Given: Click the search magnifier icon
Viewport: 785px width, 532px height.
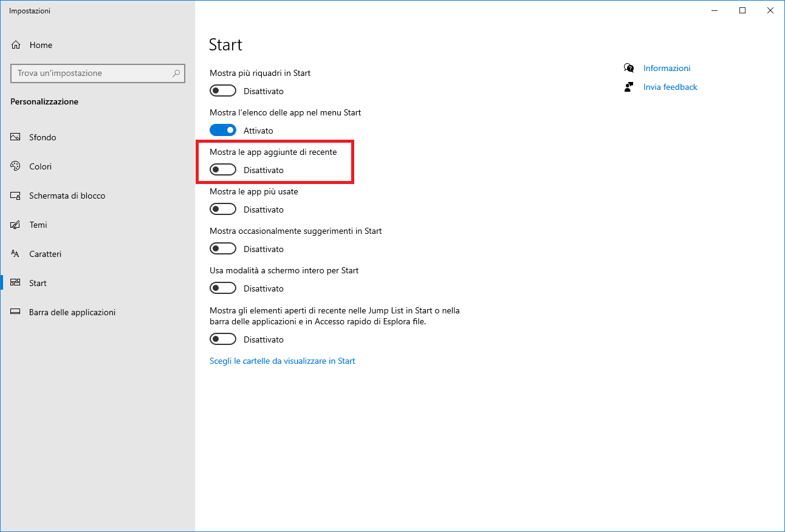Looking at the screenshot, I should (176, 73).
